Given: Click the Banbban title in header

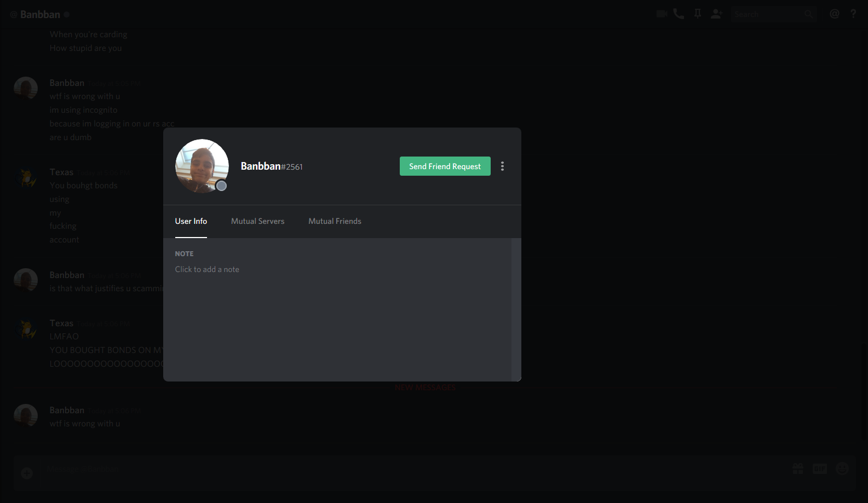Looking at the screenshot, I should point(40,15).
